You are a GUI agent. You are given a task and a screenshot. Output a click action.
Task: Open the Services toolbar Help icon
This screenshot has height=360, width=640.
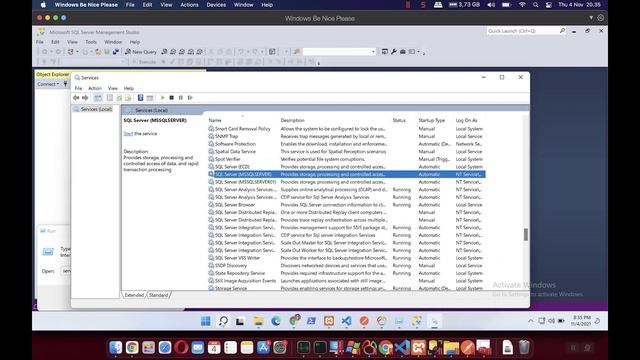click(140, 98)
